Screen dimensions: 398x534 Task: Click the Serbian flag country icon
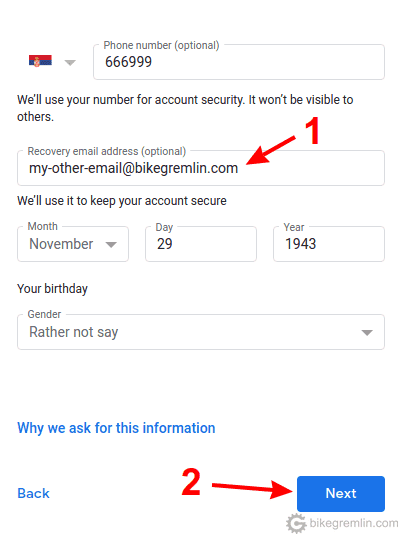[x=40, y=61]
